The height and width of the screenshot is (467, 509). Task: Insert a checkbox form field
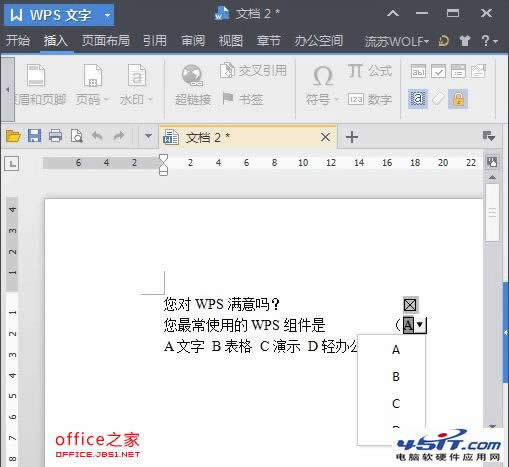[x=438, y=71]
